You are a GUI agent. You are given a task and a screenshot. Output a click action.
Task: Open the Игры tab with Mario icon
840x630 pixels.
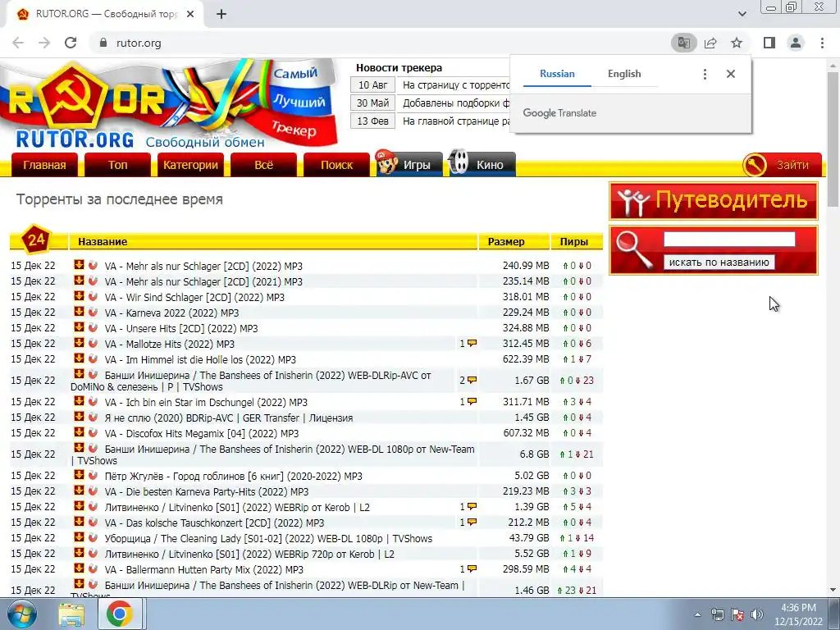(409, 163)
